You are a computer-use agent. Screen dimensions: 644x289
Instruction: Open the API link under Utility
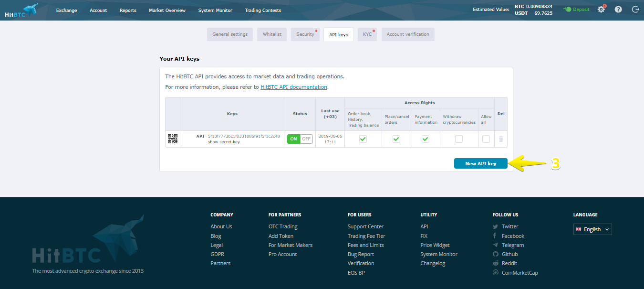click(424, 226)
